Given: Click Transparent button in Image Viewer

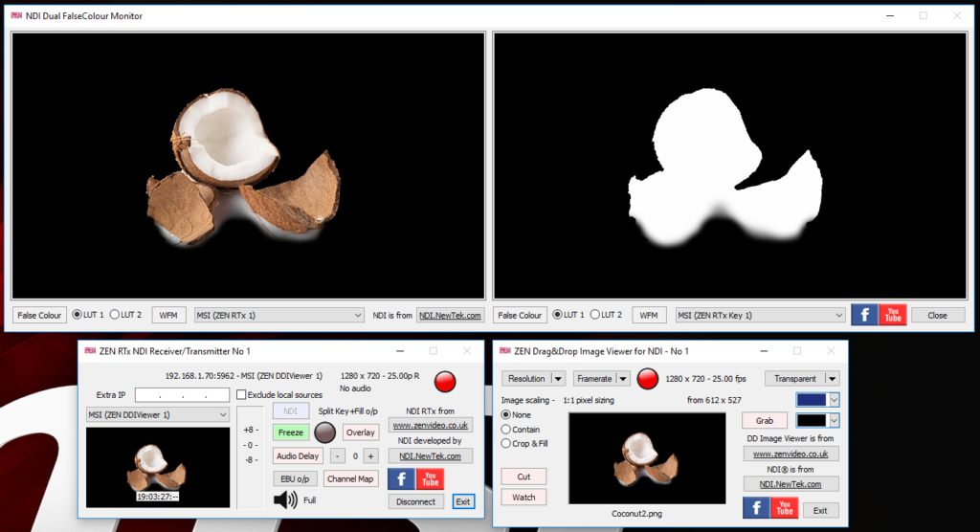Looking at the screenshot, I should coord(795,379).
